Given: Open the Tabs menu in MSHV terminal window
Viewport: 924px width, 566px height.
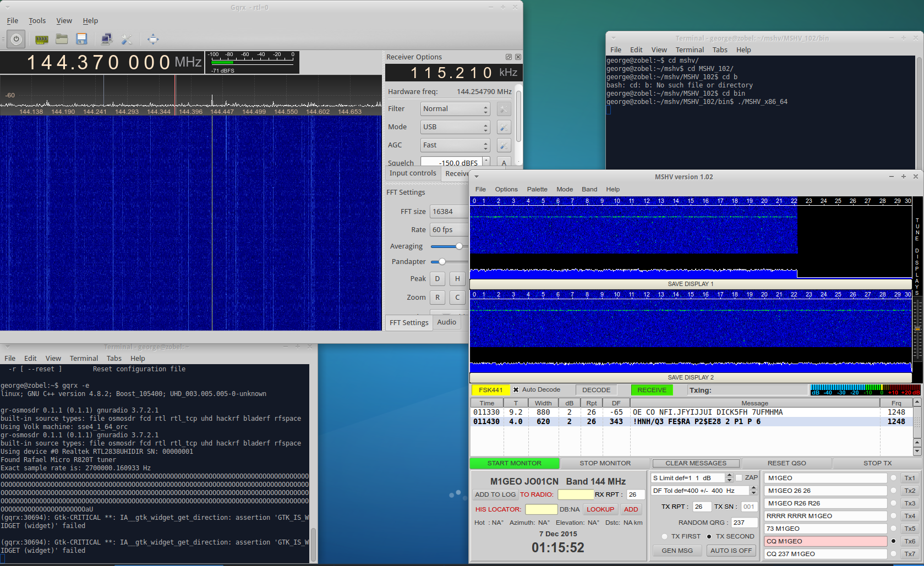Looking at the screenshot, I should [720, 50].
